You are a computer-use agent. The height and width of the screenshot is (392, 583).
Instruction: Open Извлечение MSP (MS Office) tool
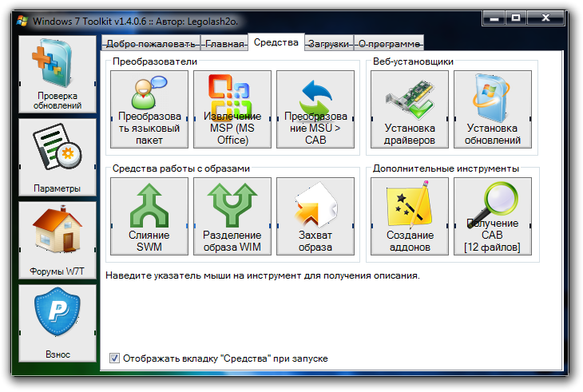tap(232, 109)
